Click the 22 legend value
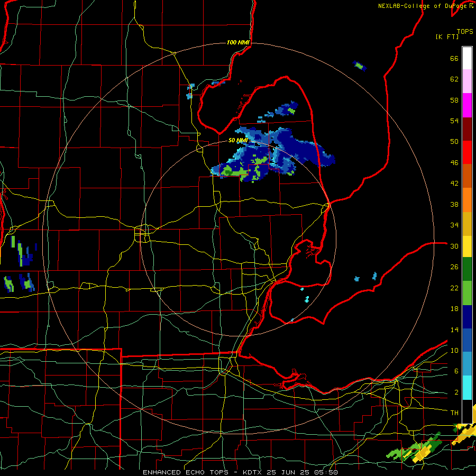The width and height of the screenshot is (476, 476). pyautogui.click(x=454, y=288)
